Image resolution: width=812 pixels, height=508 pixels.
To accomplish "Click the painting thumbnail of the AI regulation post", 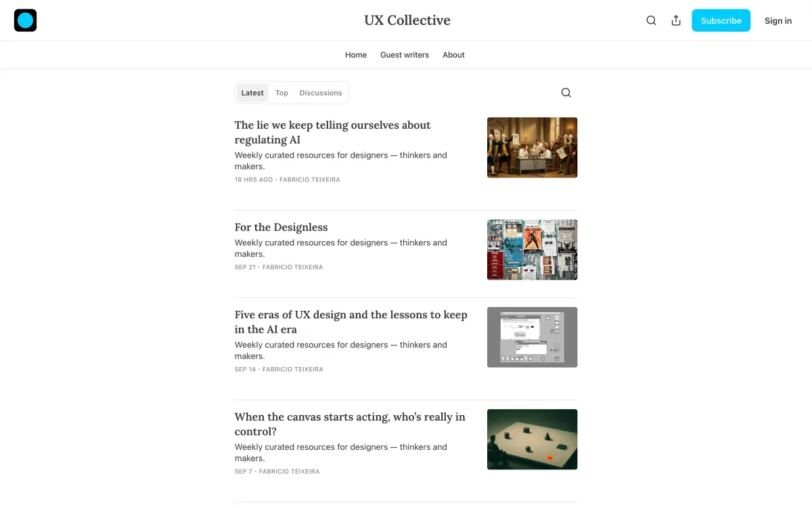I will click(532, 148).
